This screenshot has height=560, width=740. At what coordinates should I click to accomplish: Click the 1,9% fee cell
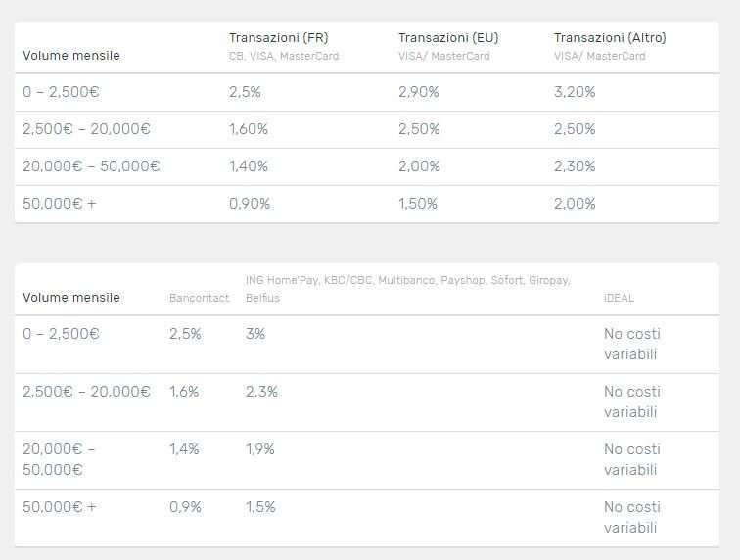[260, 449]
